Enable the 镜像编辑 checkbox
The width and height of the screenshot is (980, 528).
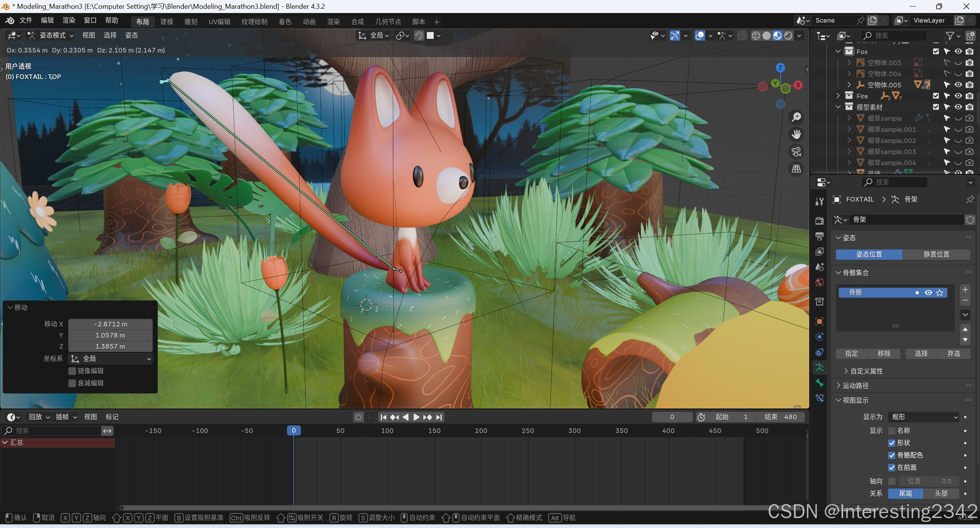[72, 371]
